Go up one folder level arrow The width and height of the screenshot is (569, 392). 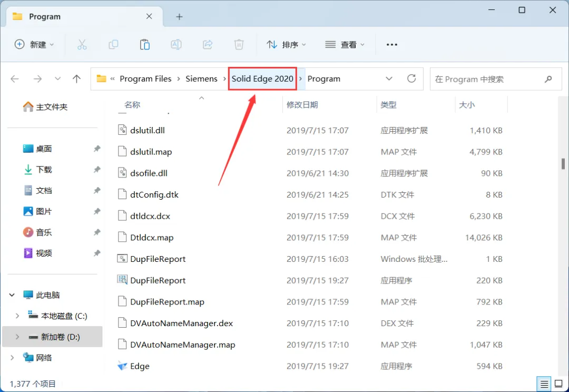tap(76, 79)
